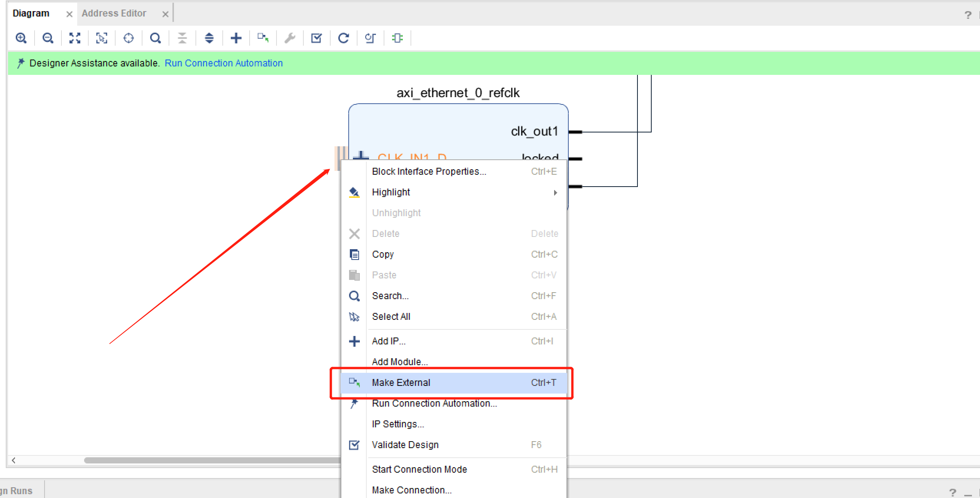The image size is (980, 498).
Task: Choose Add Module... in the context menu
Action: click(454, 362)
